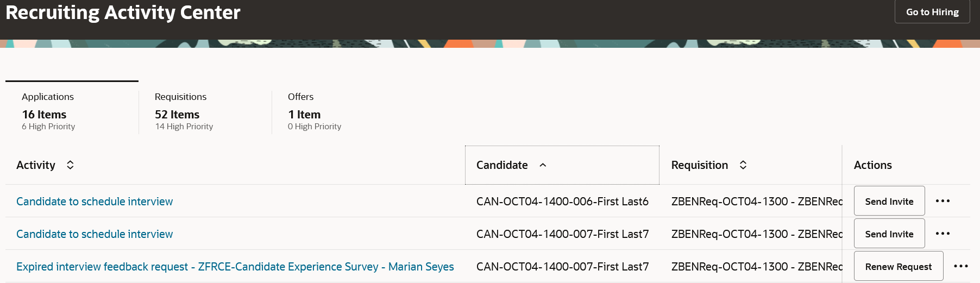The width and height of the screenshot is (980, 283).
Task: Click the Requisition column header text
Action: pos(699,165)
